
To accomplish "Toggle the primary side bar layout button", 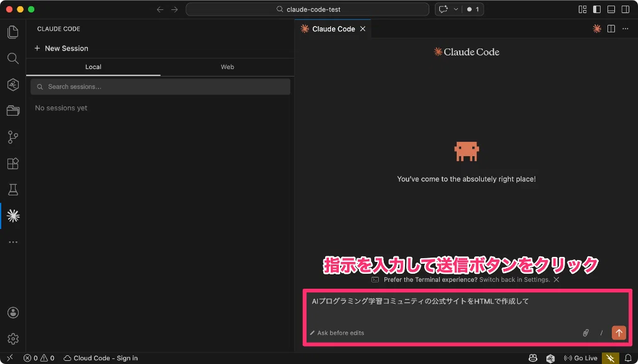I will 597,9.
